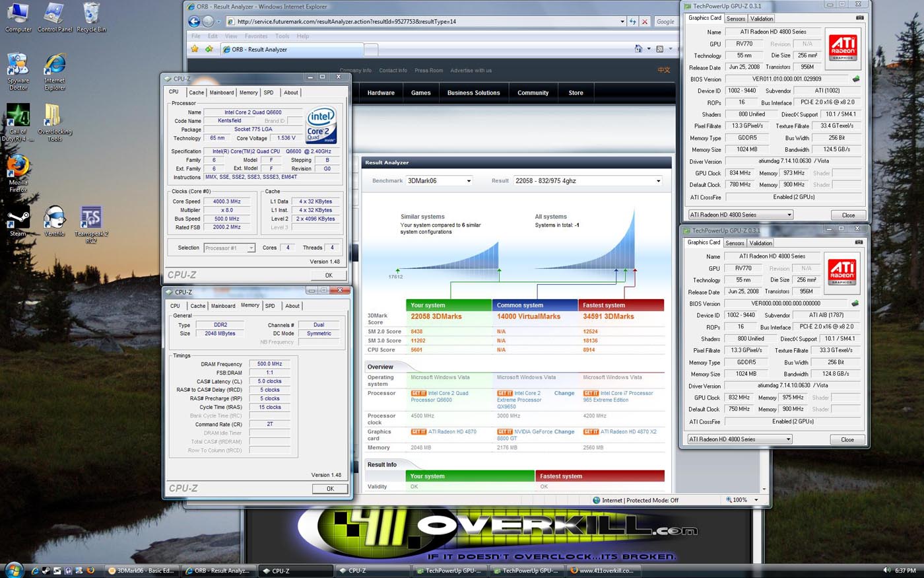Click the Community site navigation item
Viewport: 924px width, 578px height.
click(x=533, y=93)
